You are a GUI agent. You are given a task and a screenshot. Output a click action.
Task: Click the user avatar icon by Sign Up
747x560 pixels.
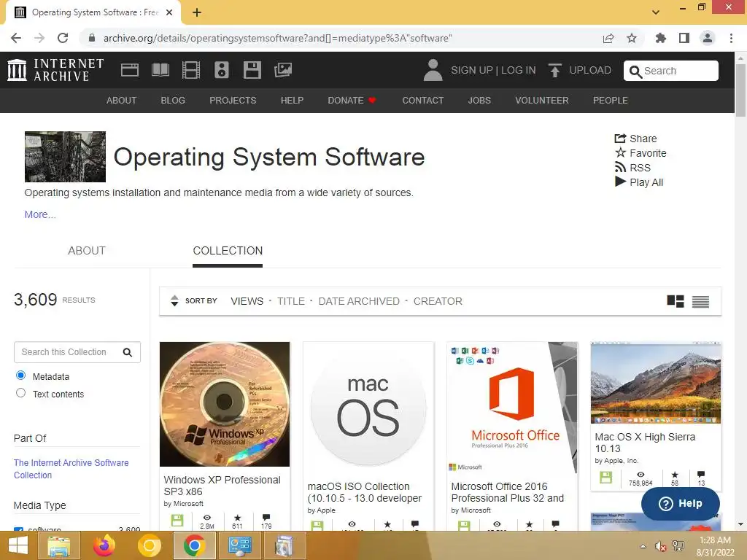pos(433,70)
